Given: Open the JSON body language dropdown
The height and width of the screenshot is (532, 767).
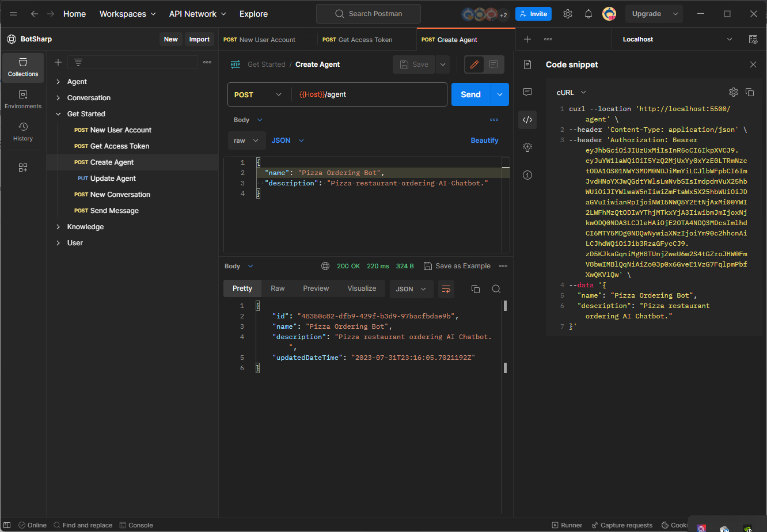Looking at the screenshot, I should click(288, 140).
